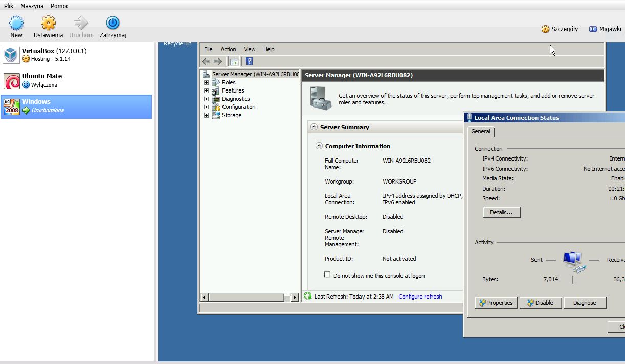Screen dimensions: 625x364
Task: Click WORKGROUP value
Action: (x=399, y=181)
